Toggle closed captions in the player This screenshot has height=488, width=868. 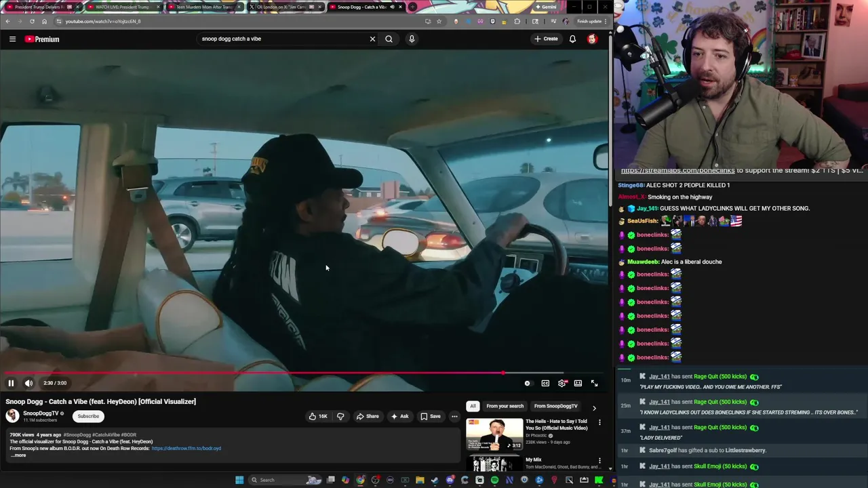[545, 383]
